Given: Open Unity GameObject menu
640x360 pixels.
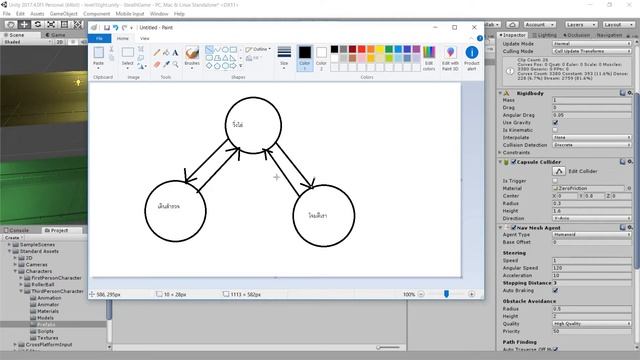Looking at the screenshot, I should coord(63,14).
